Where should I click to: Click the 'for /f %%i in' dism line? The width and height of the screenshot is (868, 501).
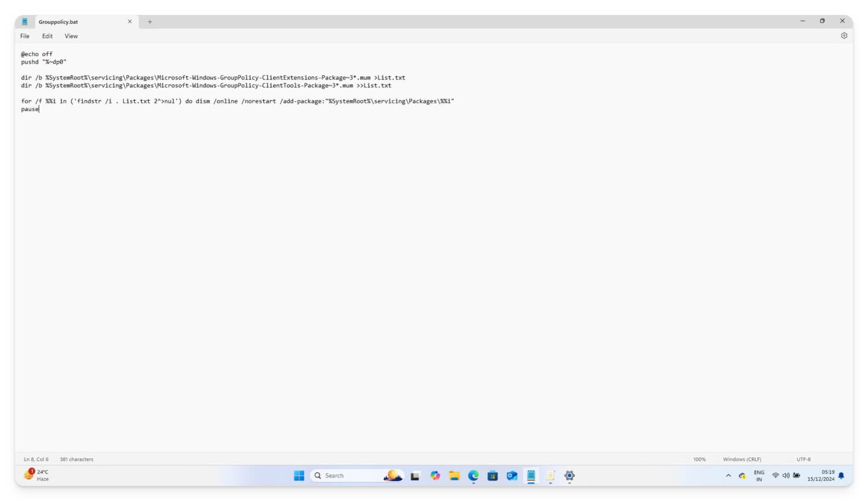(x=237, y=101)
